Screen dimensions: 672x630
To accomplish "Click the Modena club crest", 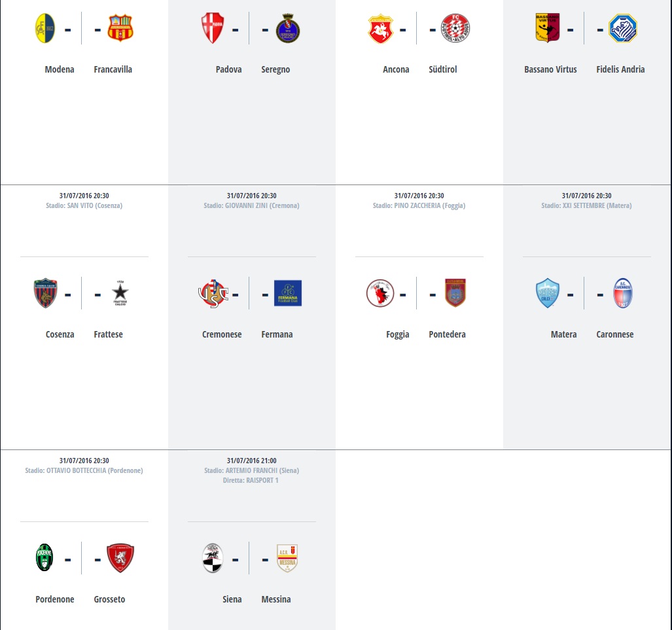I will tap(45, 28).
